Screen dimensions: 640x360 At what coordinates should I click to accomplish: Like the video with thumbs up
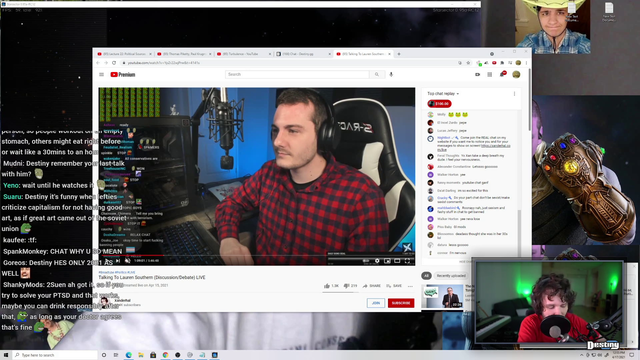pyautogui.click(x=331, y=286)
